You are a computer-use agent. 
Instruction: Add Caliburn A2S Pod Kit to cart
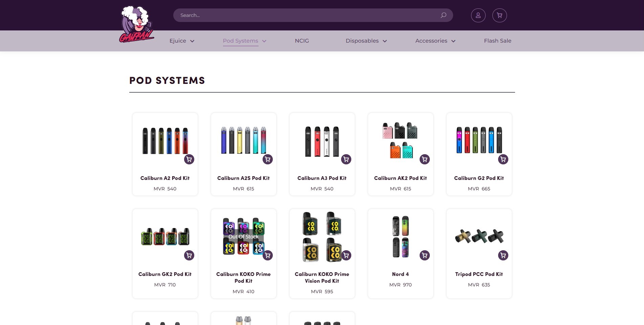(x=268, y=159)
